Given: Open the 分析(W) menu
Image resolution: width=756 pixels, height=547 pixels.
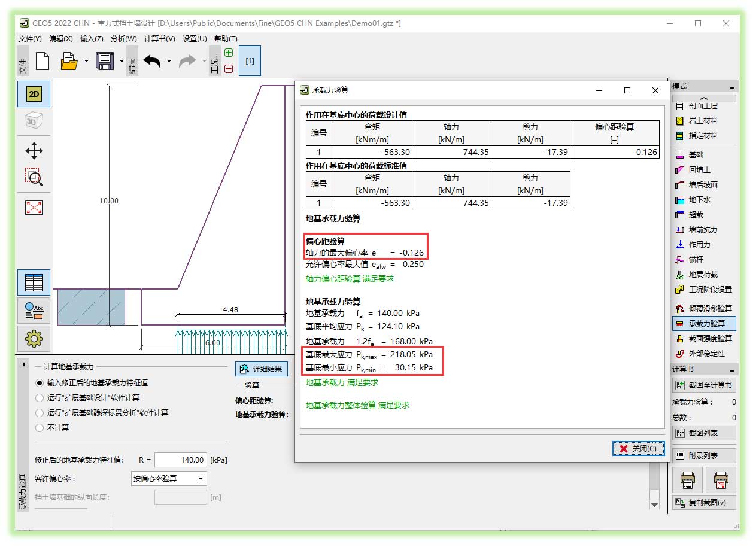Looking at the screenshot, I should tap(123, 39).
